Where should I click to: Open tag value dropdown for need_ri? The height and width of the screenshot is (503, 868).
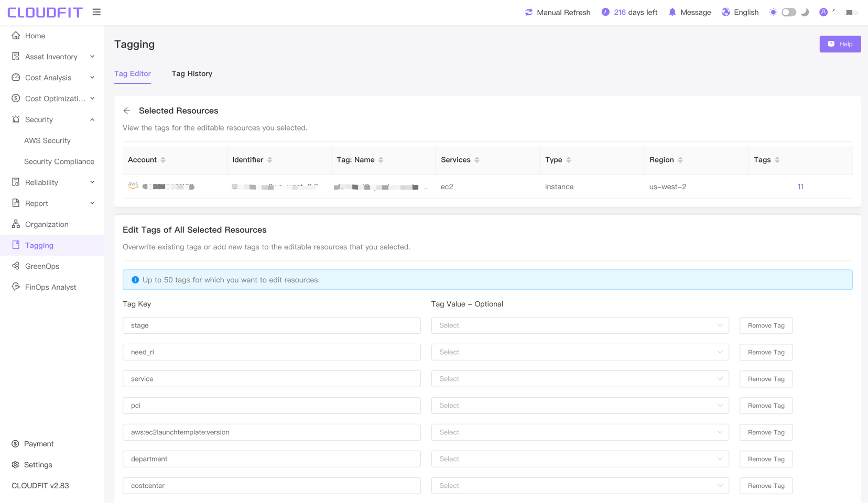point(580,352)
